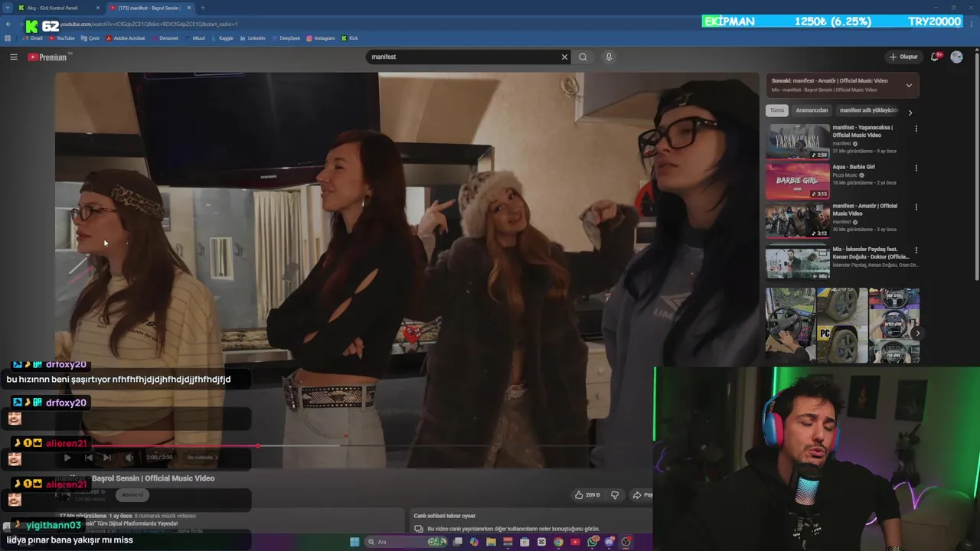Skip to previous video in player
The image size is (980, 551).
tap(88, 458)
